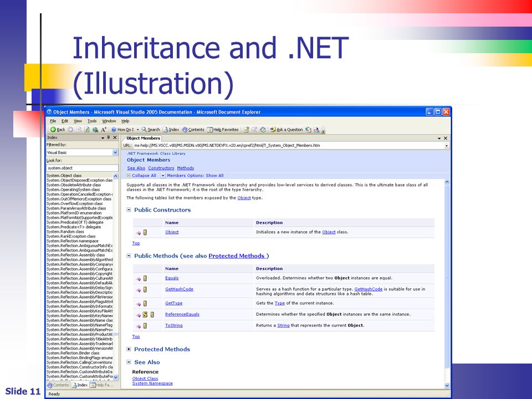Expand the Protected Methods section
The width and height of the screenshot is (532, 399).
coord(129,349)
